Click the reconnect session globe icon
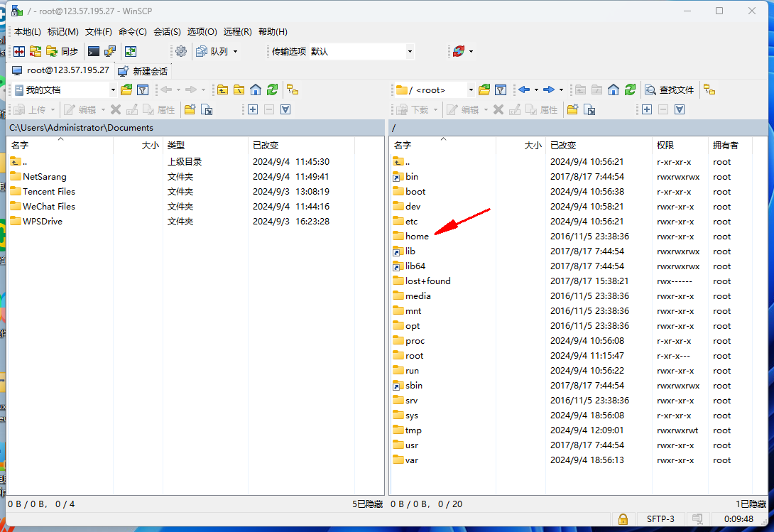The width and height of the screenshot is (774, 532). [x=459, y=51]
